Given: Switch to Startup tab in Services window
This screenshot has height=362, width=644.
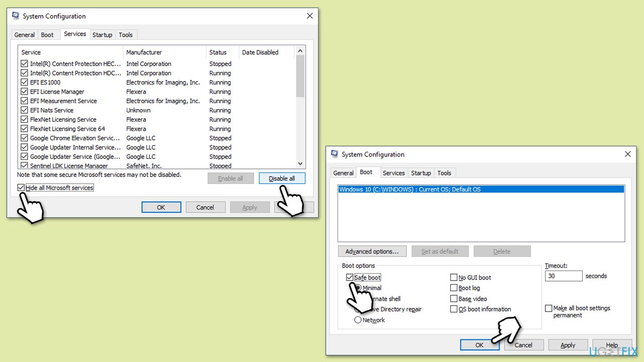Looking at the screenshot, I should click(102, 35).
